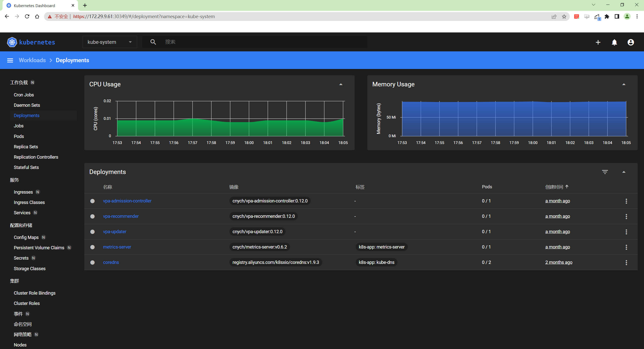The height and width of the screenshot is (349, 644).
Task: Share this page icon in address bar
Action: [x=554, y=16]
